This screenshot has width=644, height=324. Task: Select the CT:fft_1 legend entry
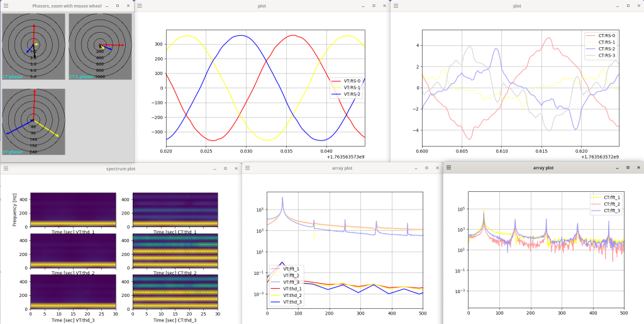pos(607,198)
